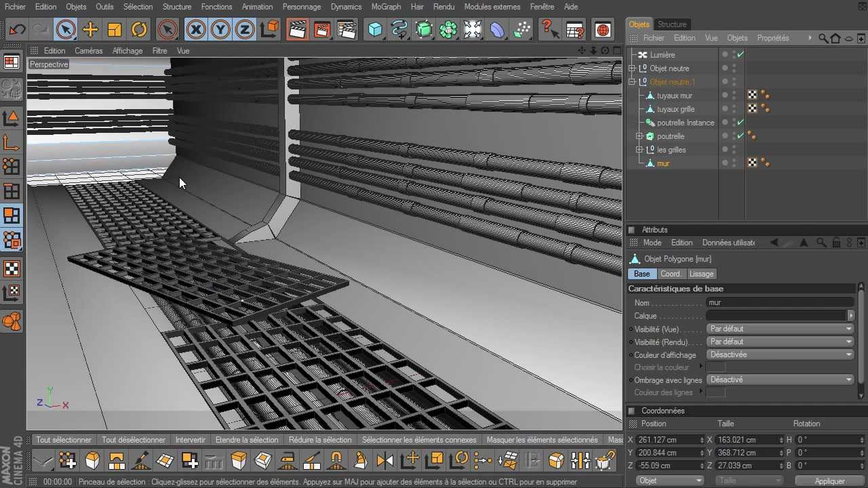Toggle X axis lock
Image resolution: width=868 pixels, height=488 pixels.
click(x=196, y=30)
